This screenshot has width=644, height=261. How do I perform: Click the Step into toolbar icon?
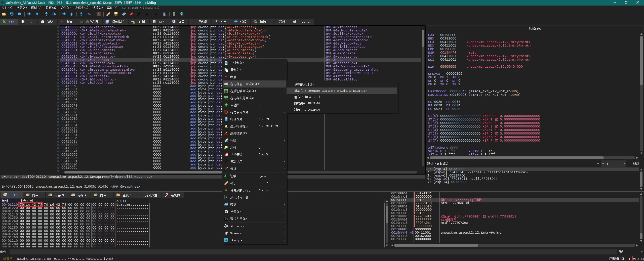(46, 14)
